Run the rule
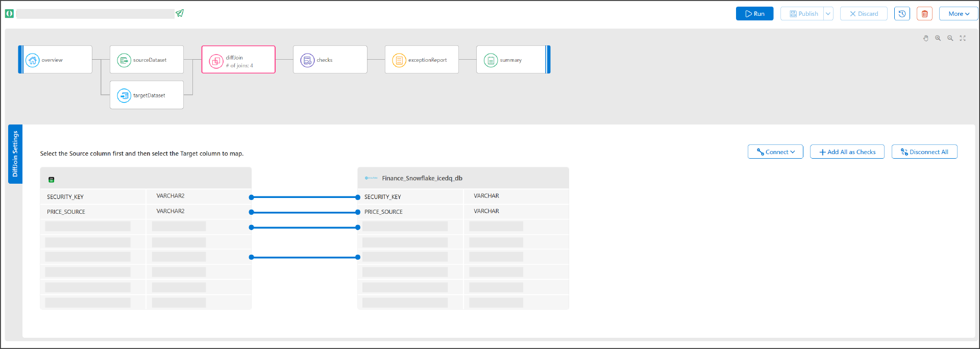Viewport: 980px width, 349px height. 754,14
